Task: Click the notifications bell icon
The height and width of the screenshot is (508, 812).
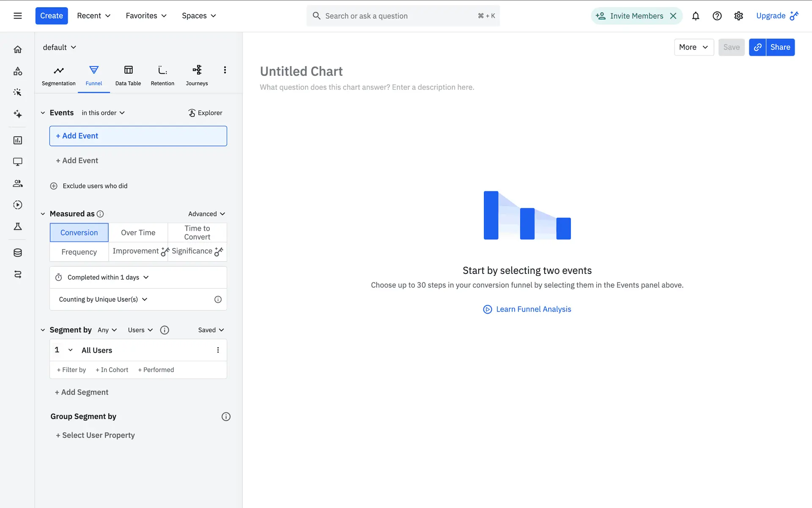Action: pyautogui.click(x=695, y=16)
